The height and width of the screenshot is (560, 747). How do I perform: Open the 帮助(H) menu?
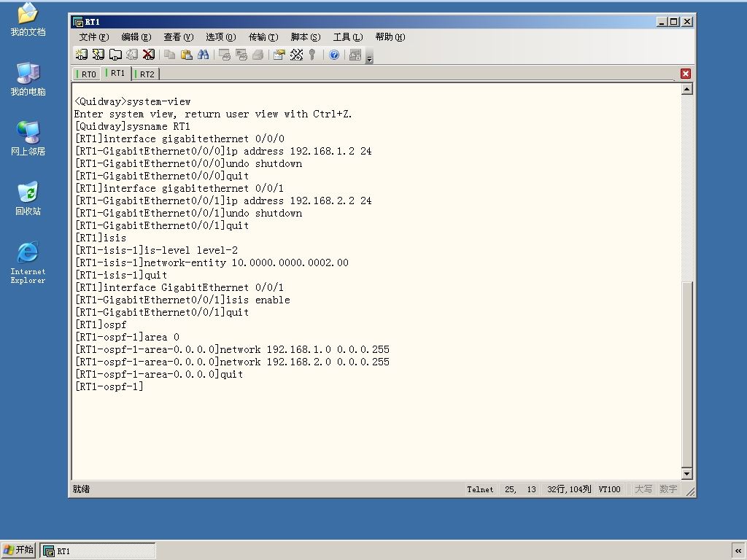(390, 37)
